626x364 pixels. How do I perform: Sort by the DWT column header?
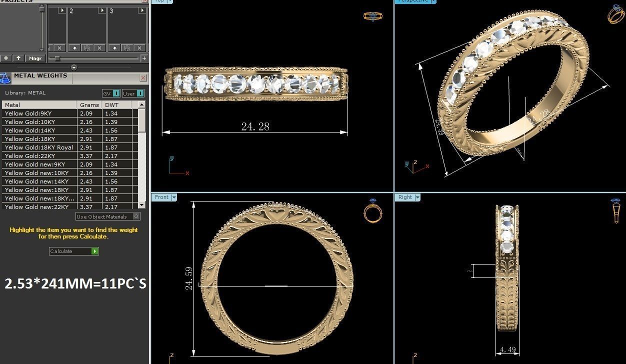click(x=117, y=105)
